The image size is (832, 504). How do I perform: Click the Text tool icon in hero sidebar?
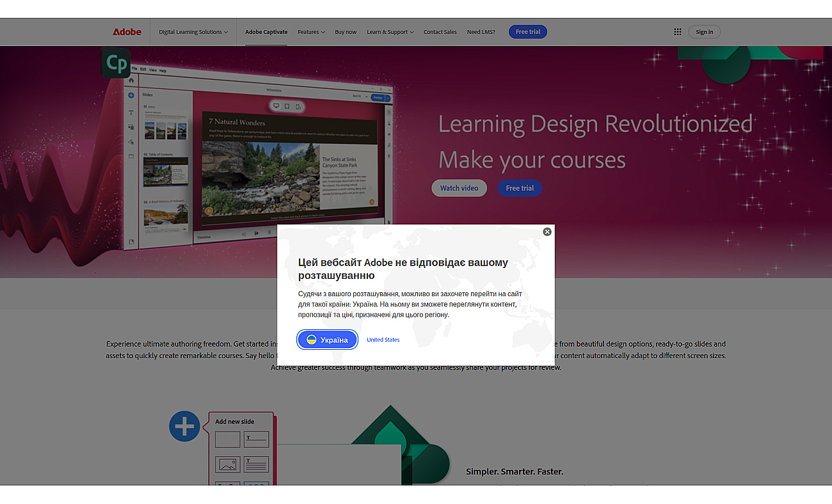click(x=131, y=112)
